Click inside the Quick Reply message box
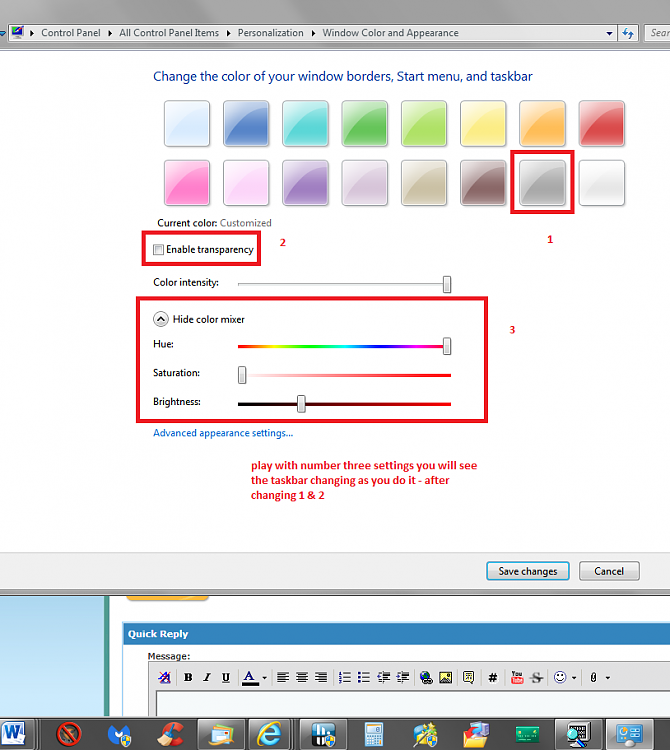The height and width of the screenshot is (750, 670). [x=413, y=704]
